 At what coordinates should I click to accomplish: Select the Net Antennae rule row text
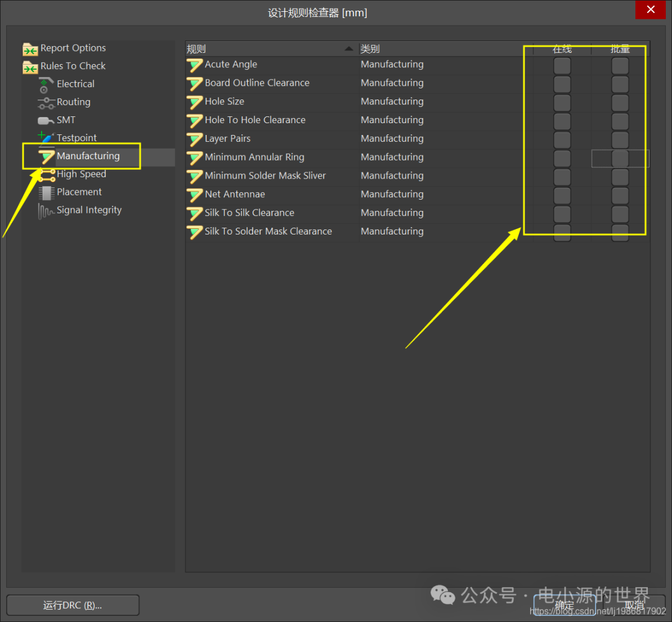click(235, 195)
